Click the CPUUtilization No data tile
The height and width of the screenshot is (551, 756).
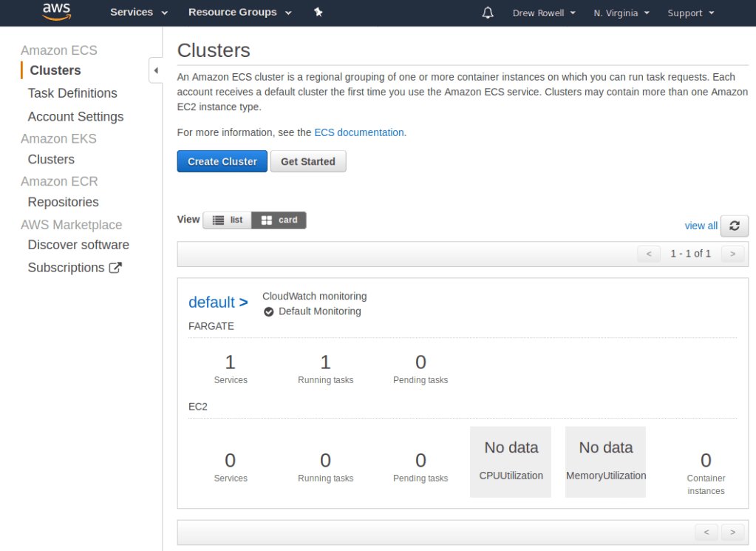(x=511, y=462)
